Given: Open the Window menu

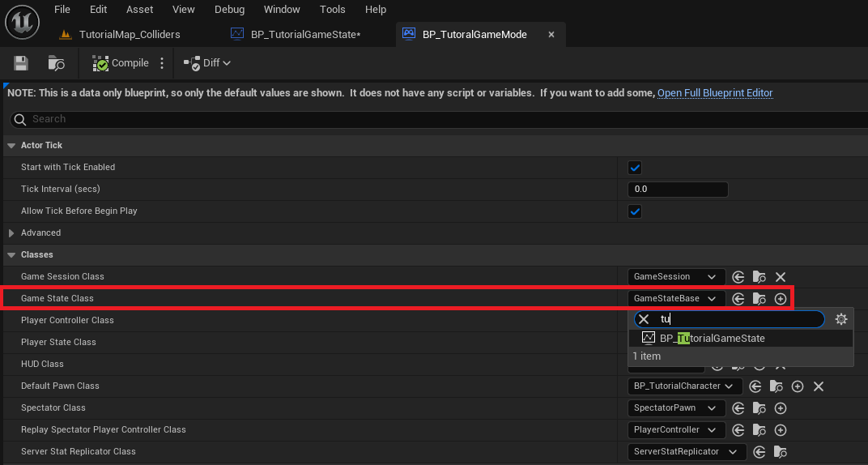Looking at the screenshot, I should [x=282, y=10].
